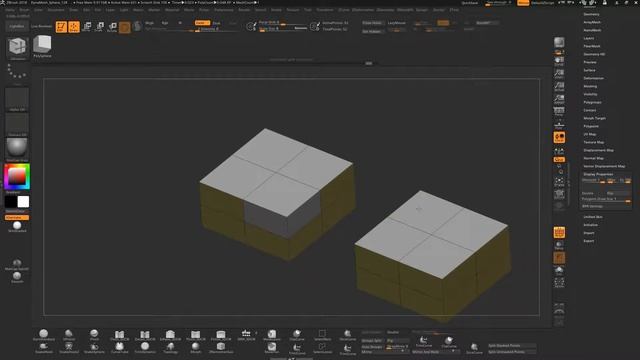Click the LightBox button
Image resolution: width=640 pixels, height=360 pixels.
17,26
